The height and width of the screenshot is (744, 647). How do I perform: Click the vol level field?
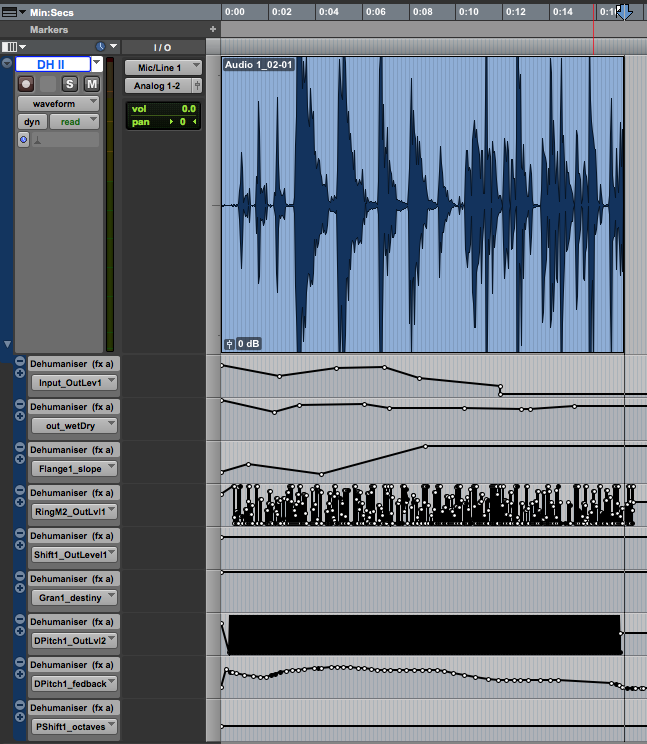(163, 108)
